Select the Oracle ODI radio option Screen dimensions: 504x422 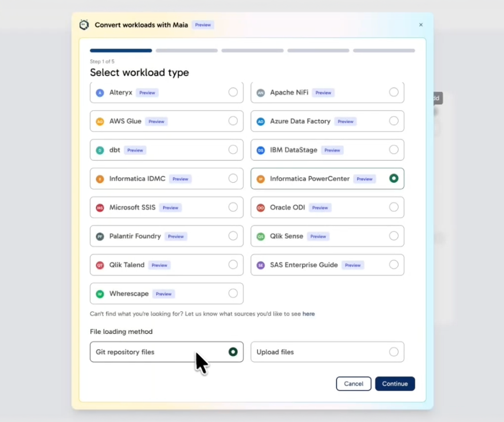coord(394,207)
